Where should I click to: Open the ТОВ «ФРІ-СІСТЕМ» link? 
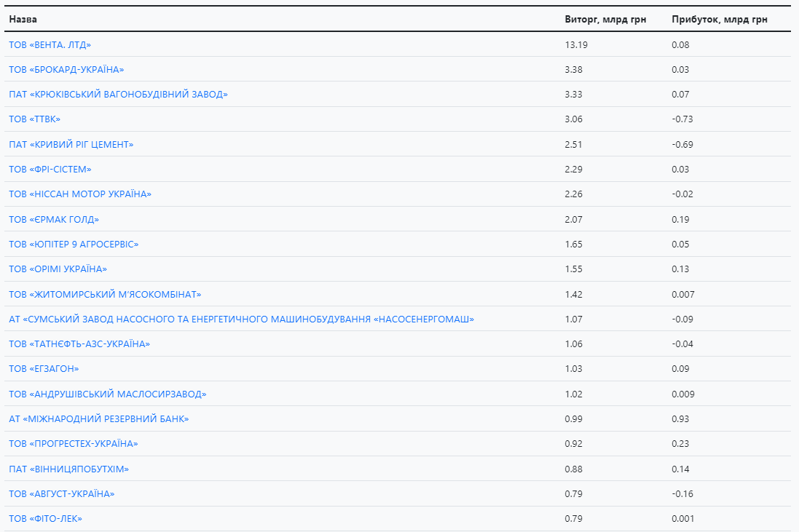pos(50,170)
